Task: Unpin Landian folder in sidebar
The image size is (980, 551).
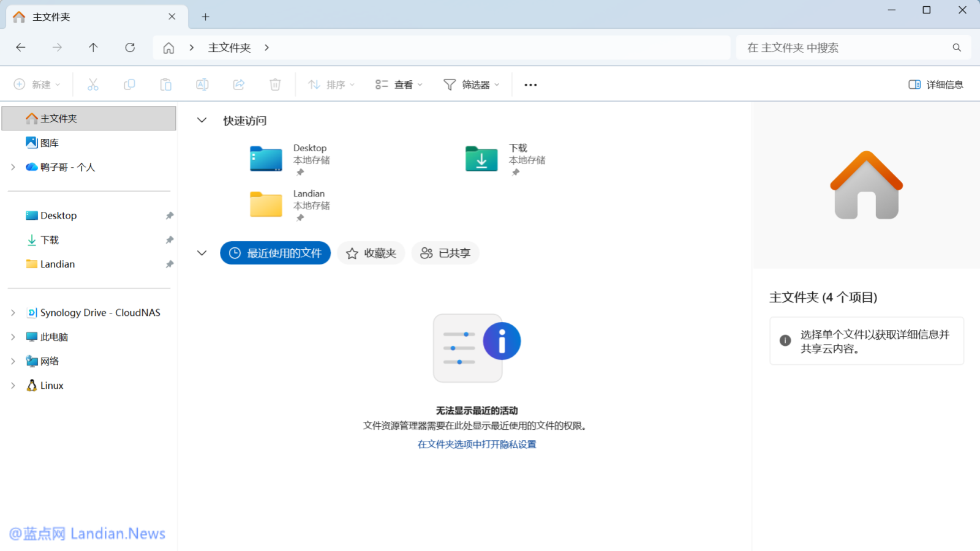Action: [170, 264]
